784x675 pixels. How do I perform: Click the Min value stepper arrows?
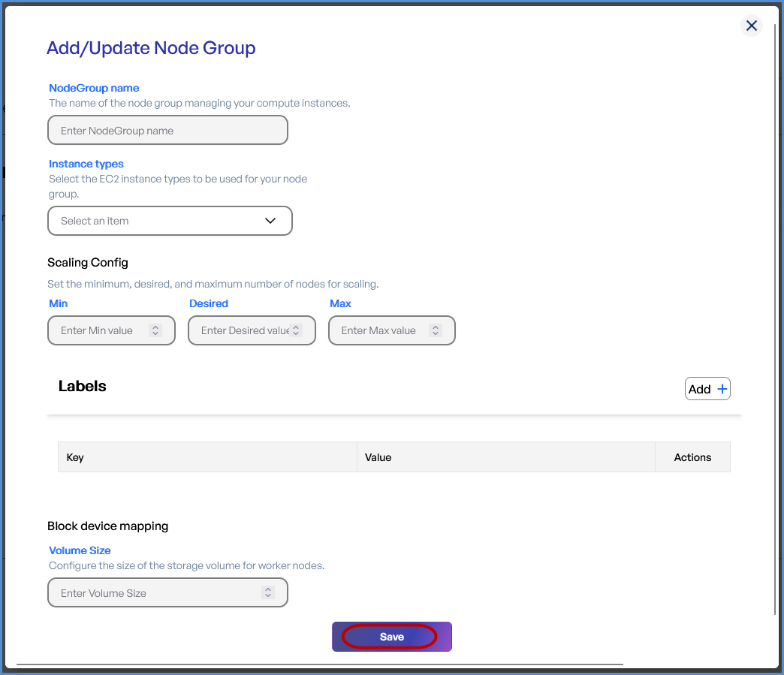click(155, 330)
